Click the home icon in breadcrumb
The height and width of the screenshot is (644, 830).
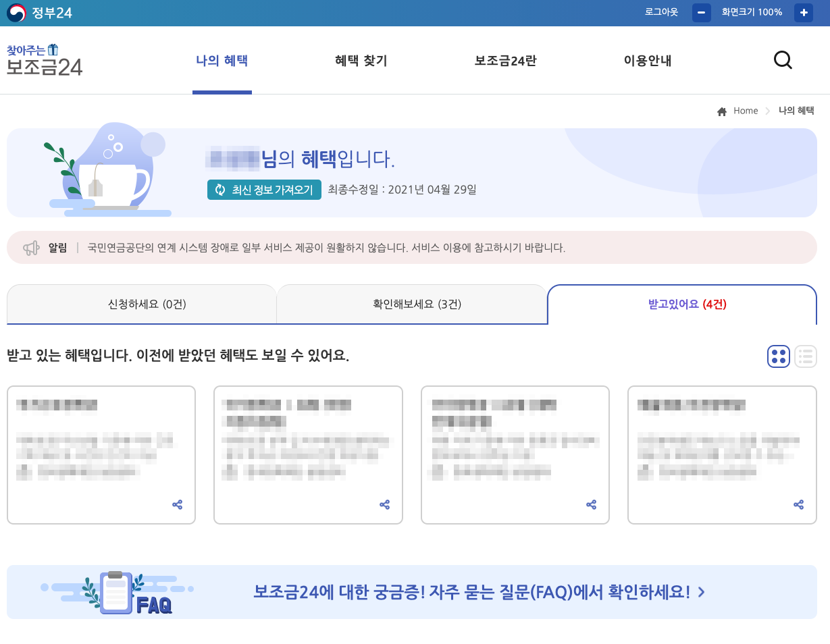click(x=722, y=111)
